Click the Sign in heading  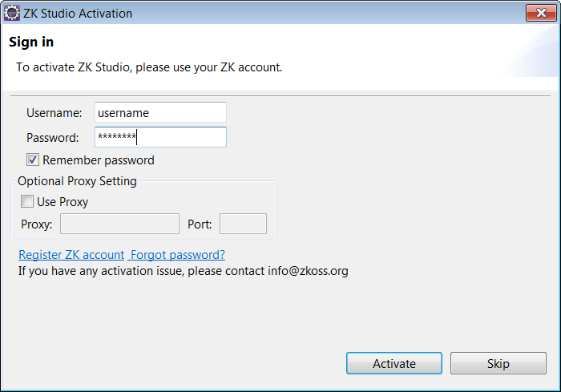pyautogui.click(x=31, y=42)
